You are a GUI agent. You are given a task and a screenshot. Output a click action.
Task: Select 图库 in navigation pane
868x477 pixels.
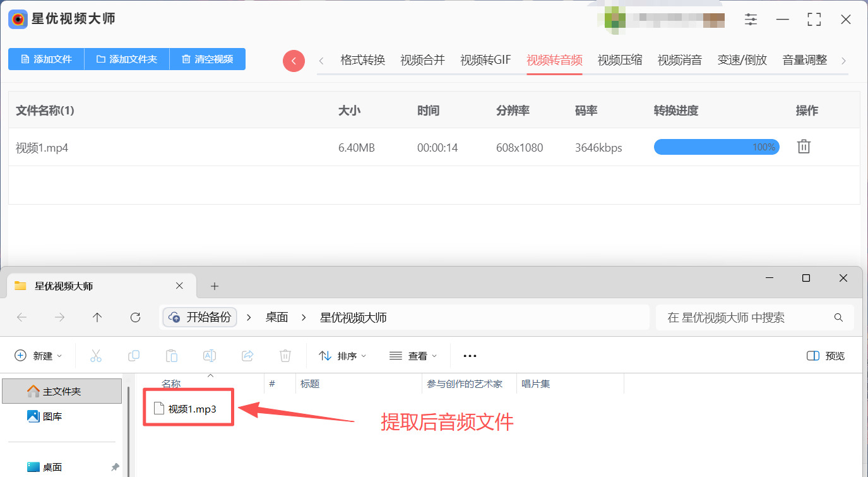44,416
